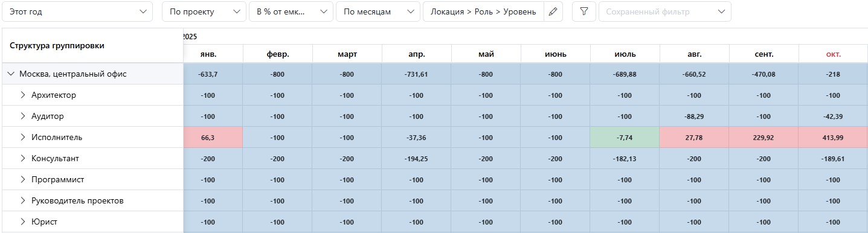Select the '229,92' cell for Исполнитель
Viewport: 868px width, 233px height.
point(764,138)
